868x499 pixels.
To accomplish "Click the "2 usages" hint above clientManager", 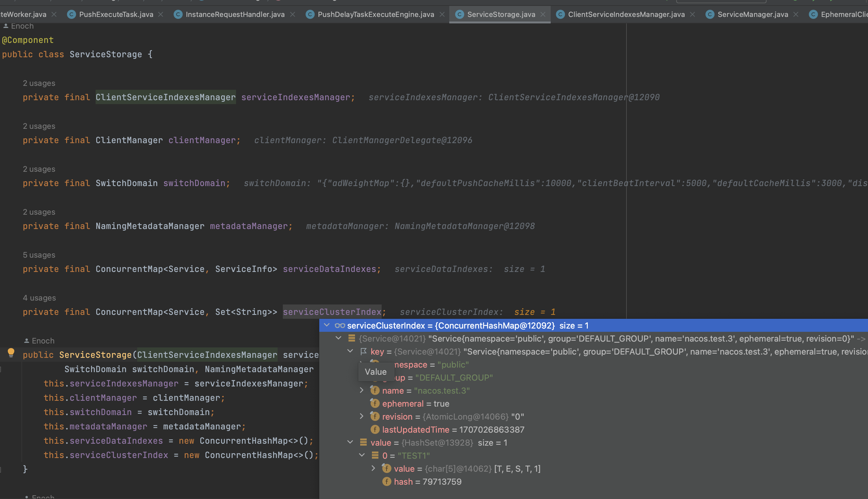I will coord(39,126).
